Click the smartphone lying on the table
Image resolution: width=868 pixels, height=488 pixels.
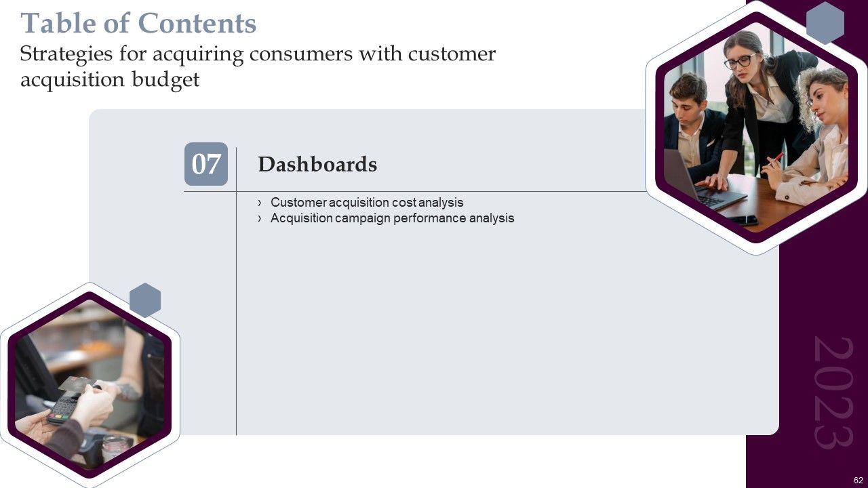tap(744, 220)
